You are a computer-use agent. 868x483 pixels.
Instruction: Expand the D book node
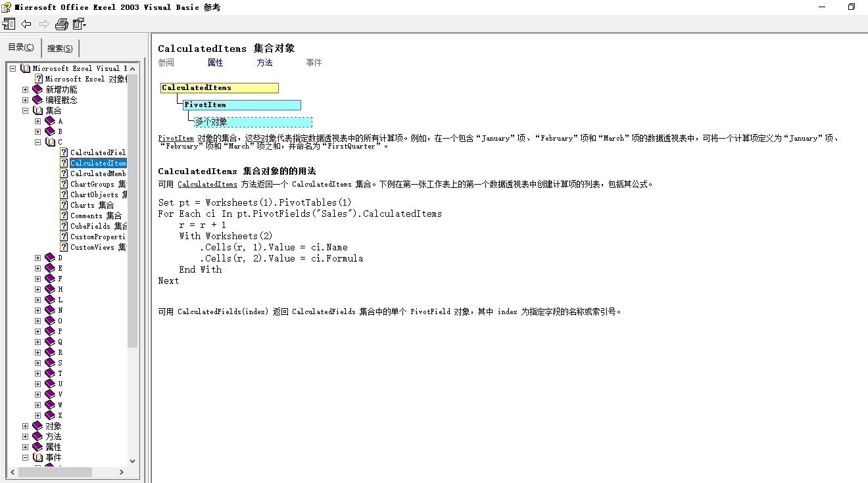point(37,257)
